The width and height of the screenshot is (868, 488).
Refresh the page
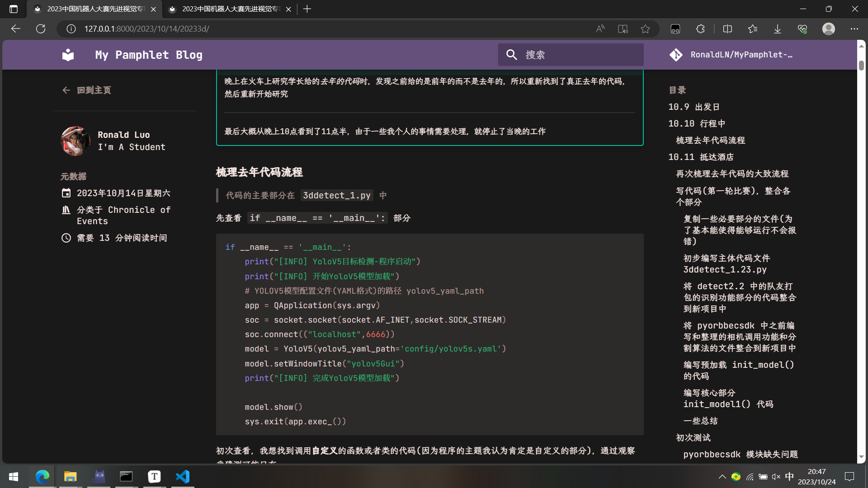click(x=41, y=29)
